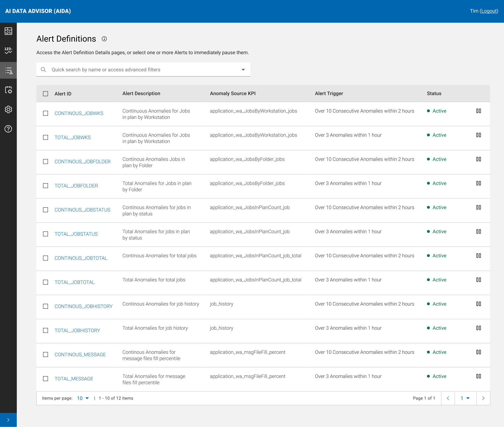Viewport: 504px width, 427px height.
Task: Open the KPI anomalies sidebar icon
Action: (8, 50)
